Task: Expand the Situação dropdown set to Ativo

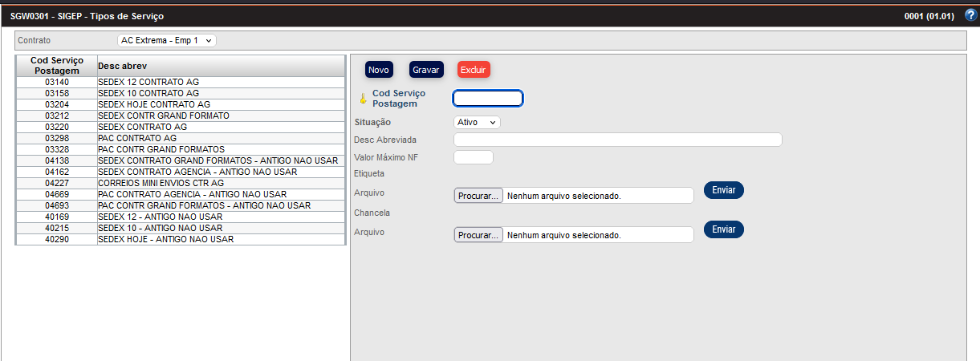Action: tap(477, 122)
